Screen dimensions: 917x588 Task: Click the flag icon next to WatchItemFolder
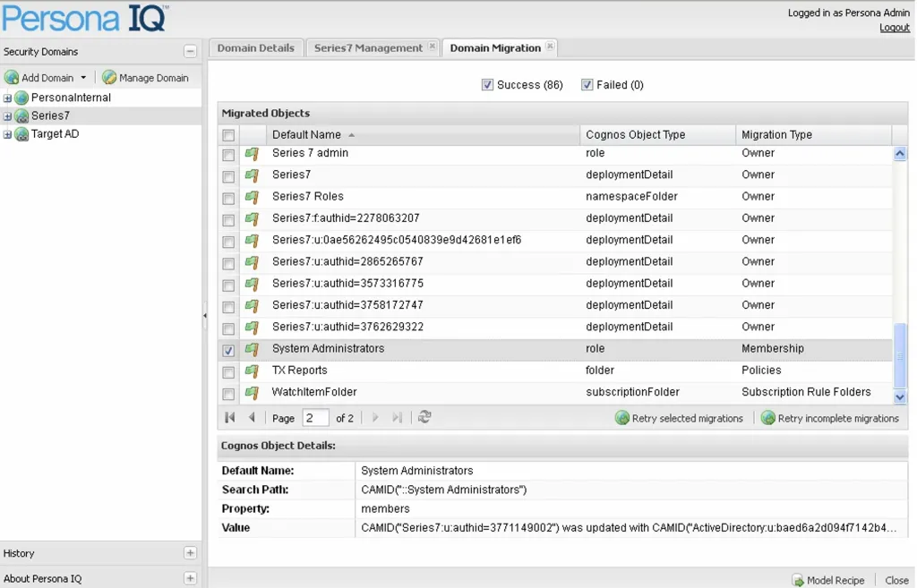252,392
